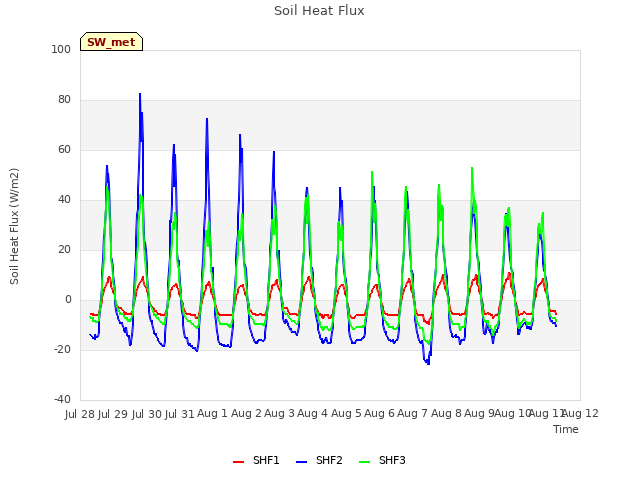Screen dimensions: 640x480
Task: Click the -40 y-axis tick label
Action: pyautogui.click(x=62, y=399)
